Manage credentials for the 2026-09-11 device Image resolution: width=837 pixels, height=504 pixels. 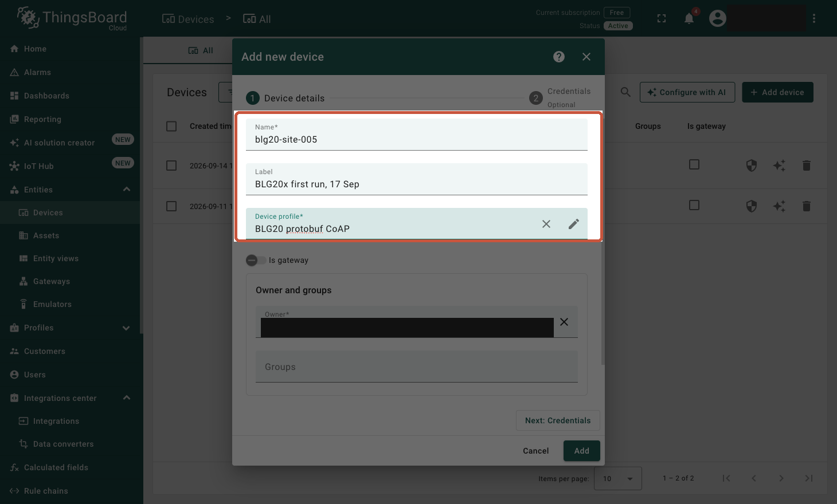752,206
